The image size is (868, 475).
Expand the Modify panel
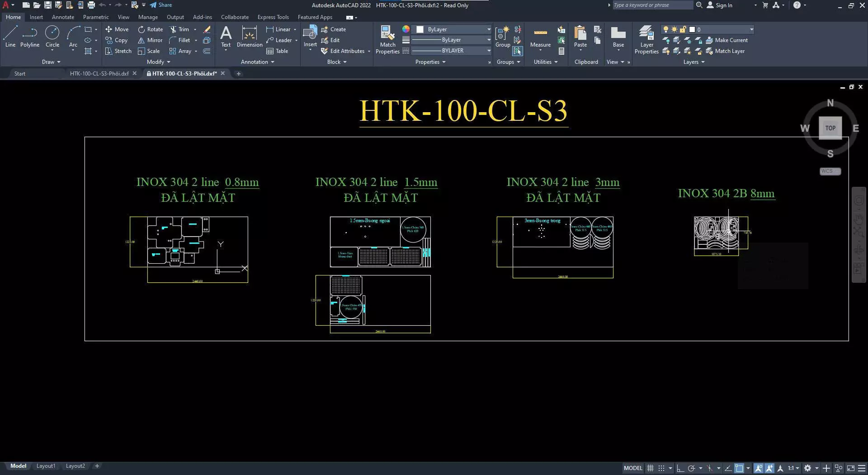(159, 62)
